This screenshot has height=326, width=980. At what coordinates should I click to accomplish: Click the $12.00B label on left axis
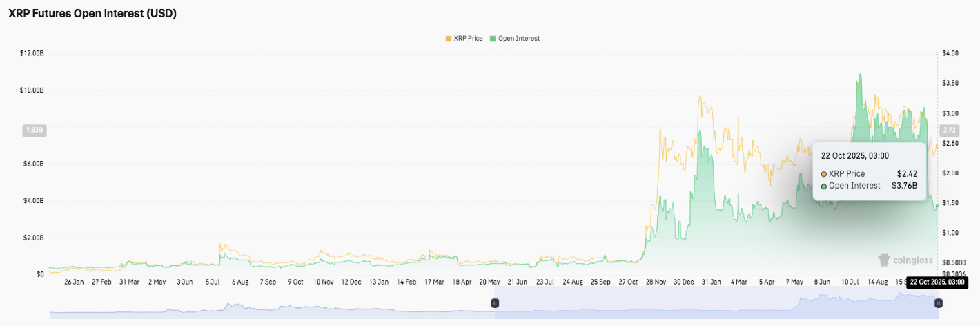pyautogui.click(x=32, y=53)
